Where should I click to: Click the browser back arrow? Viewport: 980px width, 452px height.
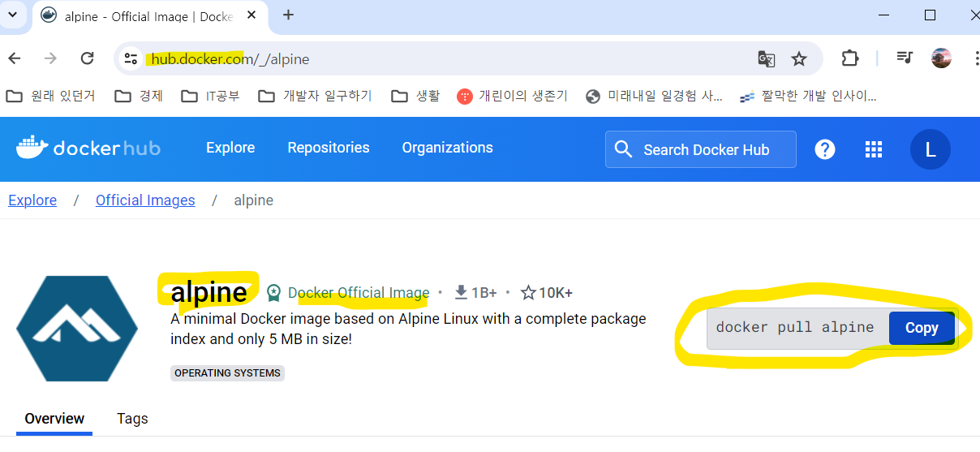click(x=15, y=58)
